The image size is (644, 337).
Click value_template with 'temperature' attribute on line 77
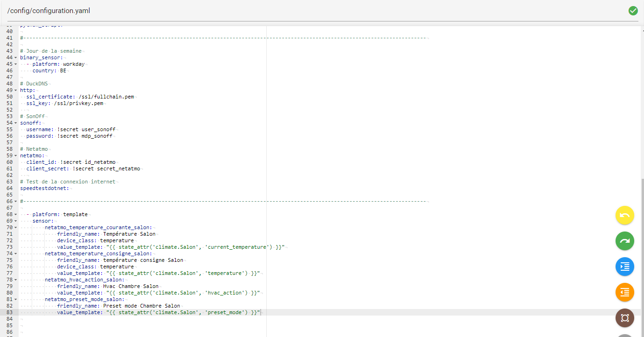click(x=159, y=273)
